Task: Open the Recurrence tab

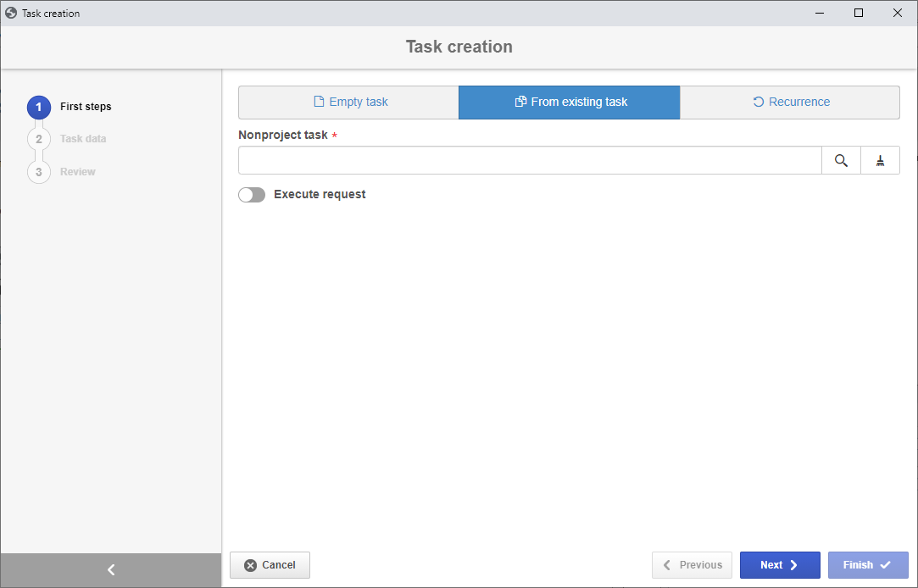Action: click(790, 103)
